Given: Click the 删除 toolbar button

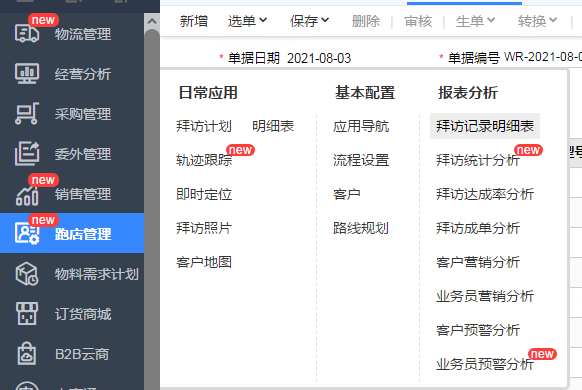Looking at the screenshot, I should [x=366, y=21].
